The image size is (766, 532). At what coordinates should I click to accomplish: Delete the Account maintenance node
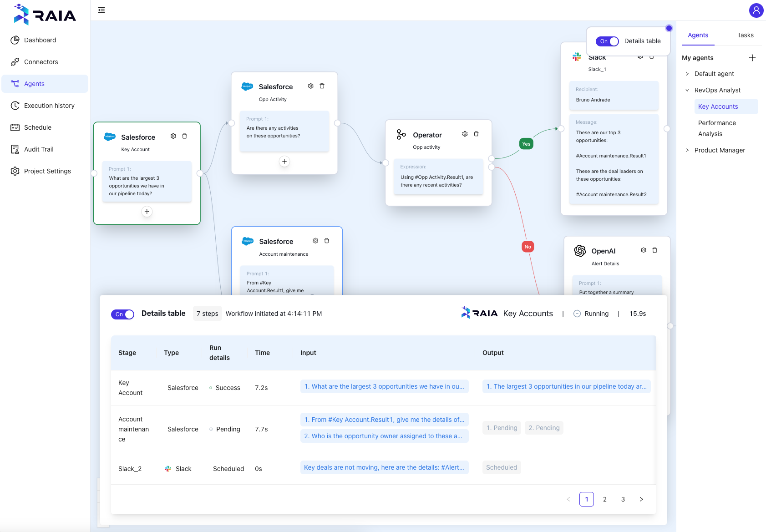click(327, 241)
